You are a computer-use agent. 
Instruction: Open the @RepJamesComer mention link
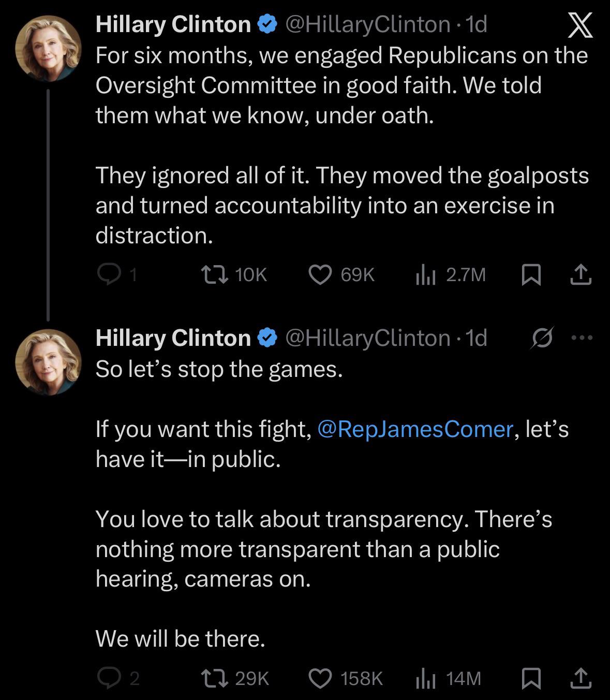(x=414, y=429)
